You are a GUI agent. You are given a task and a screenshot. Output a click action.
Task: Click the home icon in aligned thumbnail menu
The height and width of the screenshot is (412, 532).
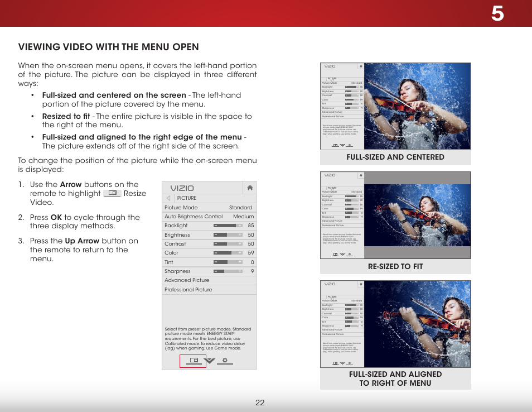361,284
